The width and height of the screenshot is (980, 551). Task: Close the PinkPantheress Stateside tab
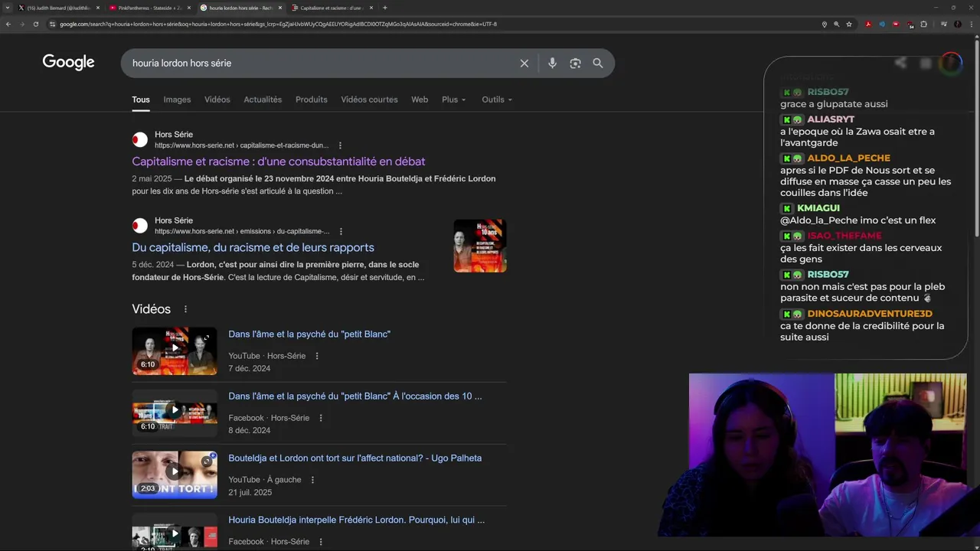tap(189, 8)
